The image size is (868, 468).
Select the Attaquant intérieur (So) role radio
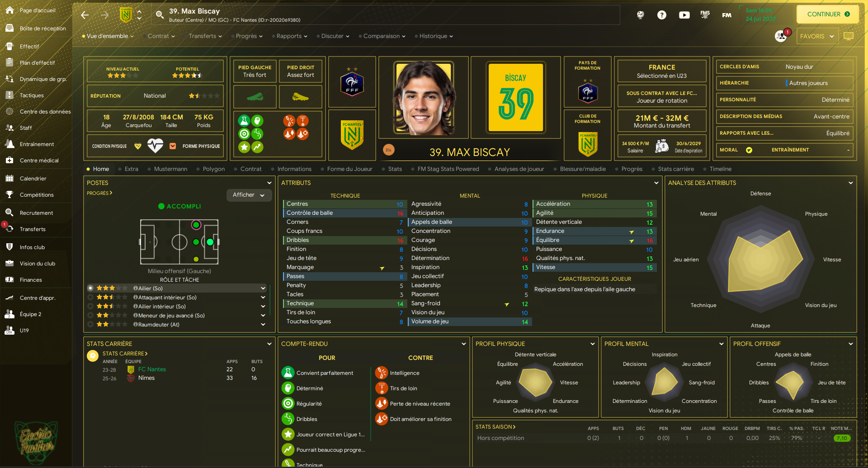click(x=90, y=297)
